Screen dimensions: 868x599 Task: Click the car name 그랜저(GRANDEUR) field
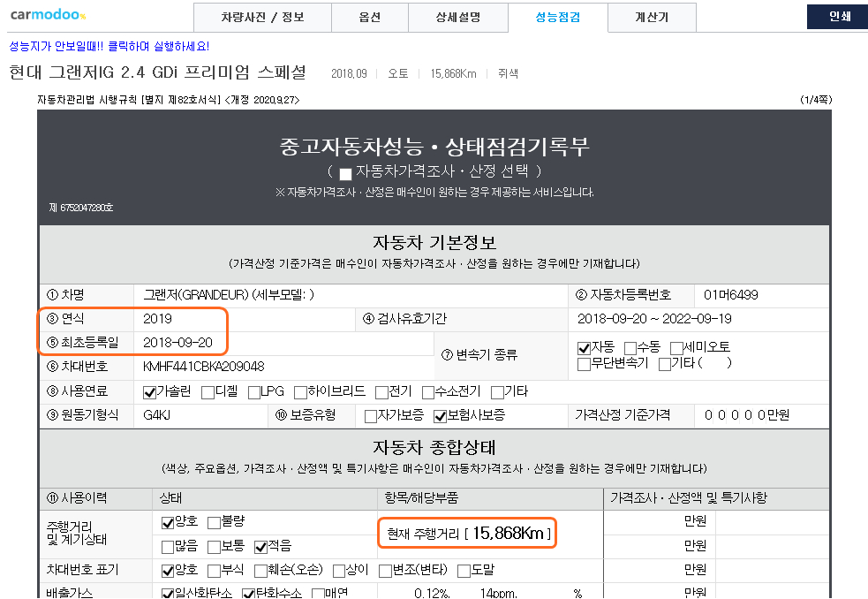[229, 295]
